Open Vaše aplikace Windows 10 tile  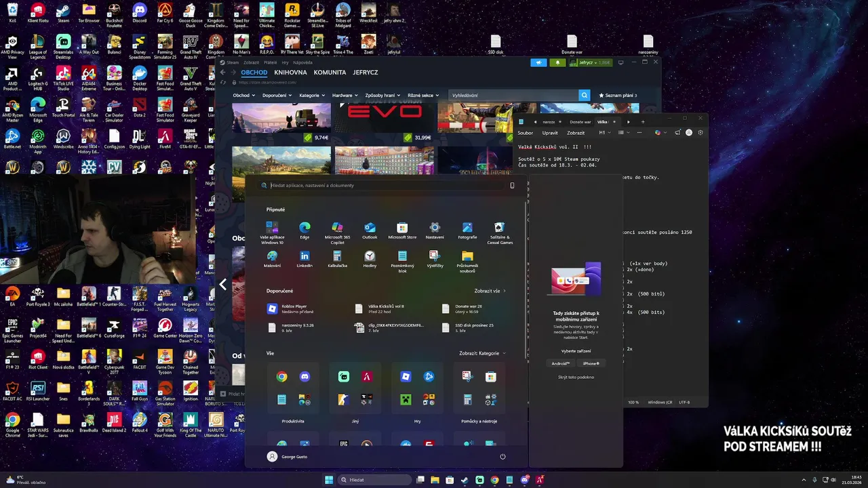[x=272, y=232]
